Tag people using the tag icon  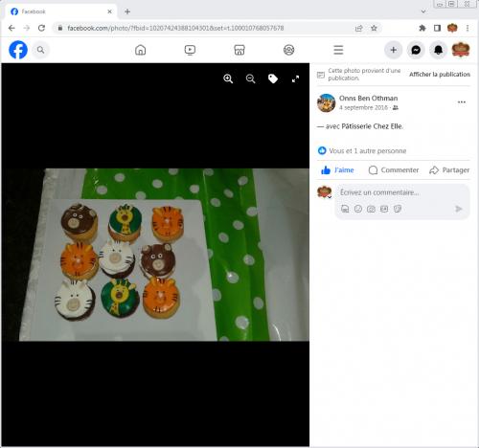coord(273,78)
